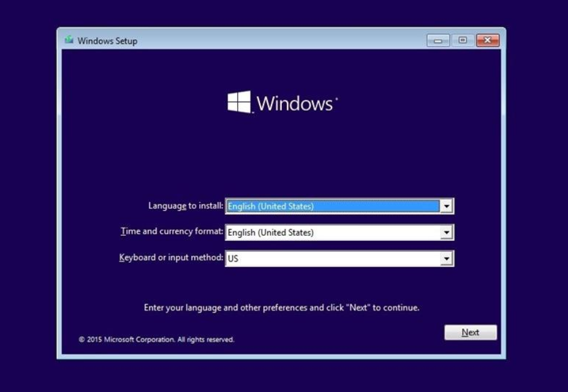Screen dimensions: 568x392
Task: Click the 'Language to install:' label
Action: click(x=186, y=206)
